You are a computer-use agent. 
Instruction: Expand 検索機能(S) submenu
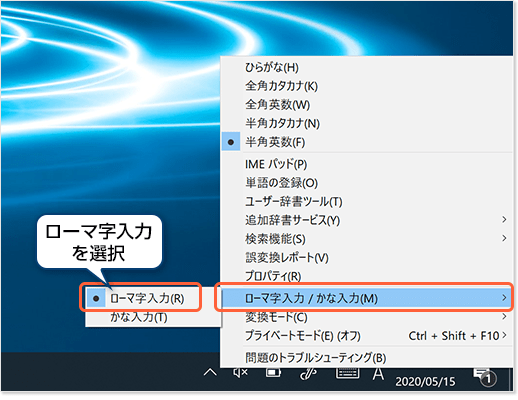pos(367,239)
